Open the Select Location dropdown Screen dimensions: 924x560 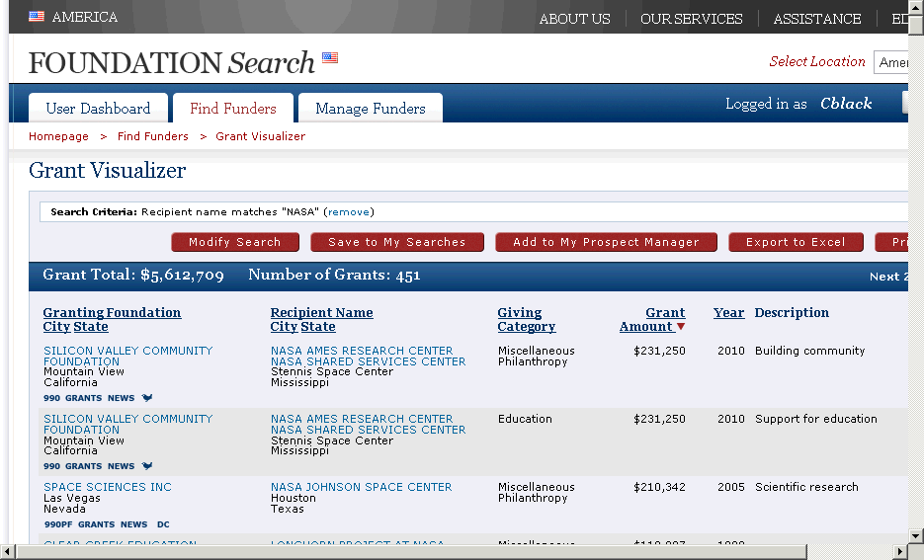(891, 62)
